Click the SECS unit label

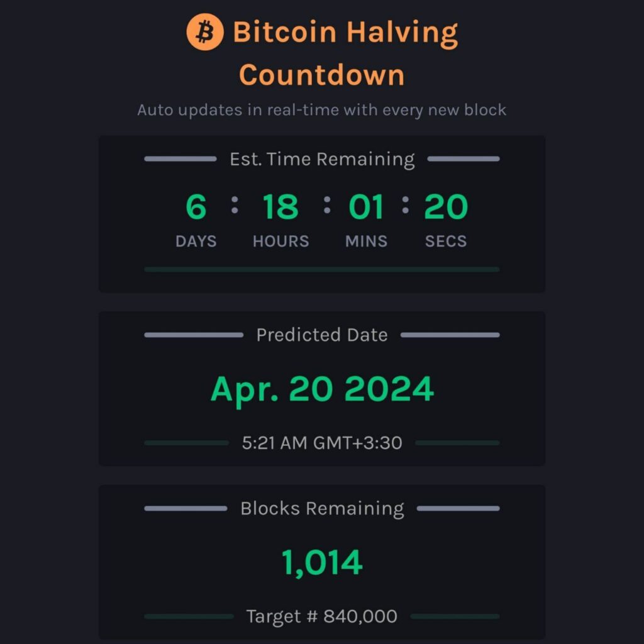point(446,241)
